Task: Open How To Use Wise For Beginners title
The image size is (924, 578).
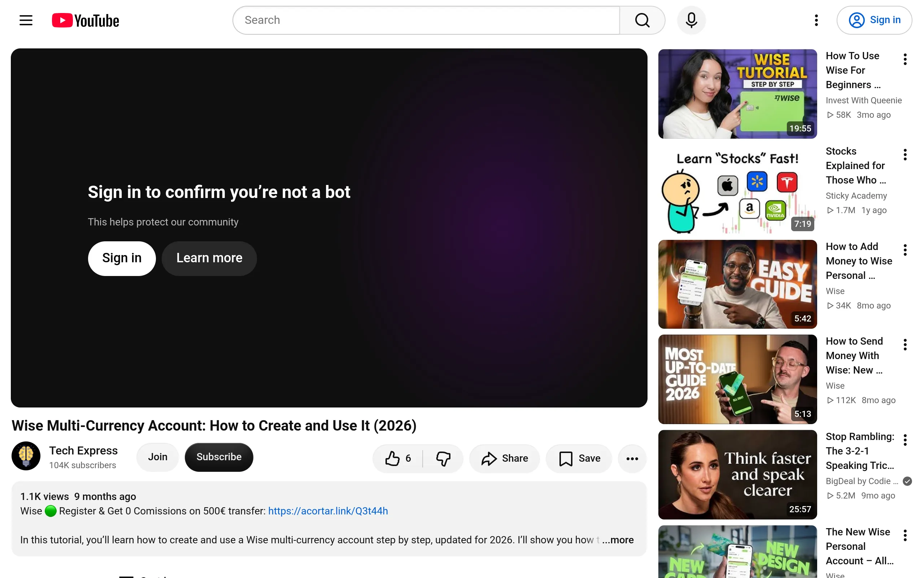Action: [x=853, y=70]
